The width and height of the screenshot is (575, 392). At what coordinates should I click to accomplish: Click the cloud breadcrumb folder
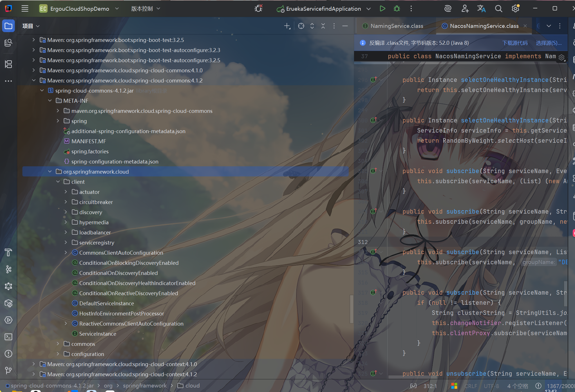pyautogui.click(x=189, y=386)
